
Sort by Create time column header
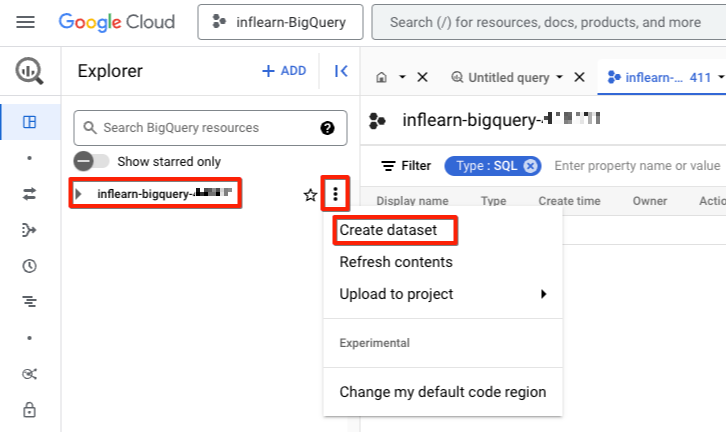pos(570,201)
